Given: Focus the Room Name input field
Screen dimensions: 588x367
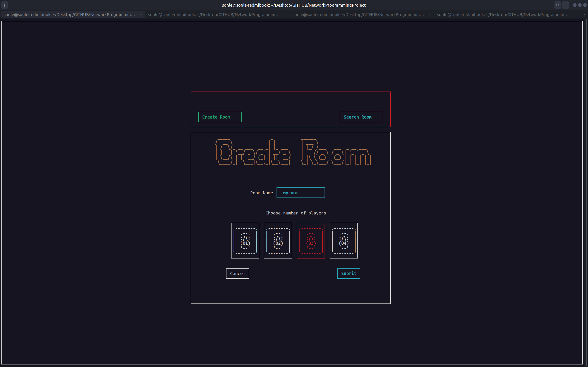Looking at the screenshot, I should tap(301, 193).
